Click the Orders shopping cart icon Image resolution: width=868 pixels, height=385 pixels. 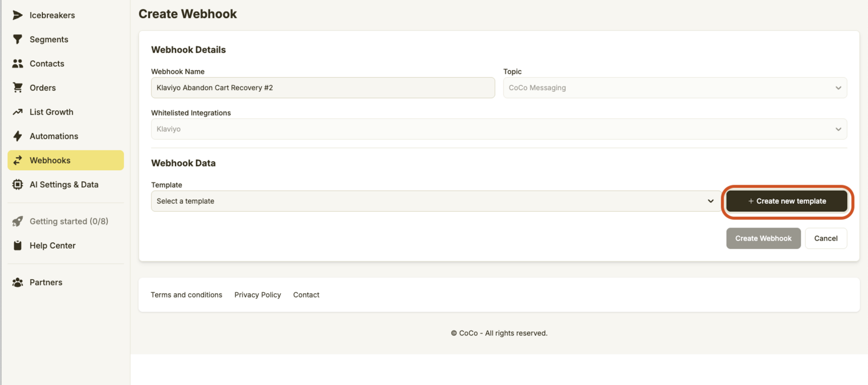pos(18,88)
